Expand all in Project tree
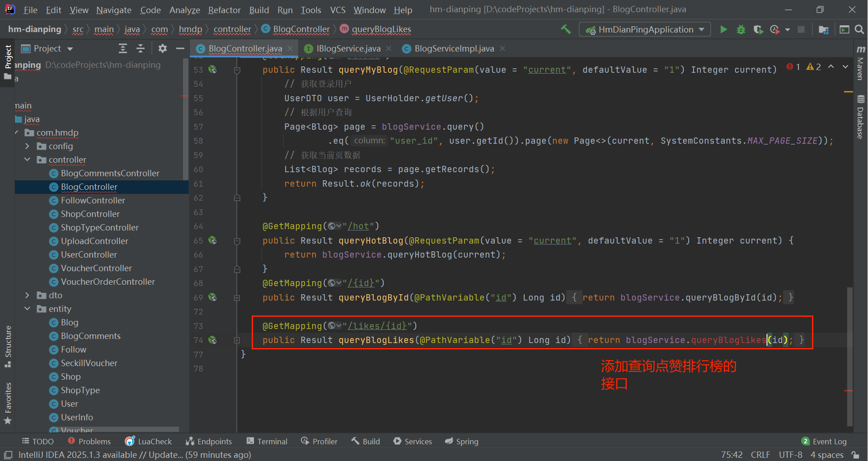The height and width of the screenshot is (461, 868). (123, 48)
